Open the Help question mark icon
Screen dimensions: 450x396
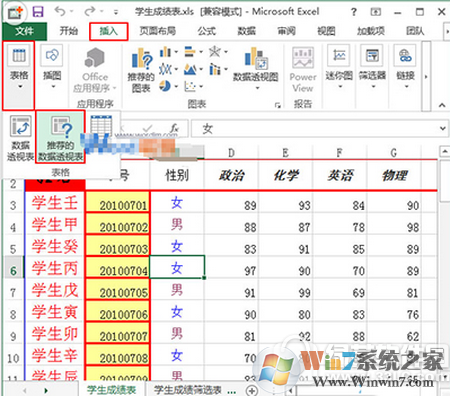point(354,12)
